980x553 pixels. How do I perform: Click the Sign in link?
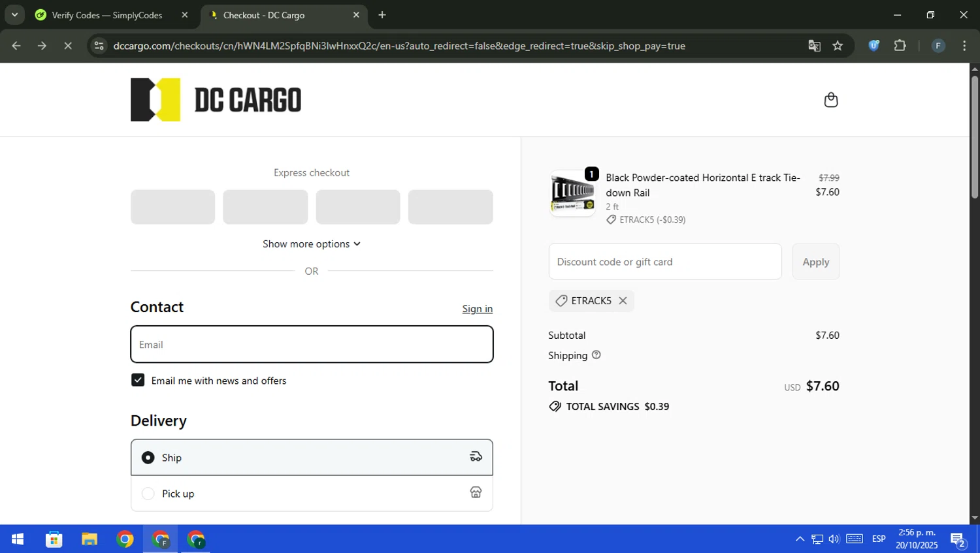click(478, 309)
